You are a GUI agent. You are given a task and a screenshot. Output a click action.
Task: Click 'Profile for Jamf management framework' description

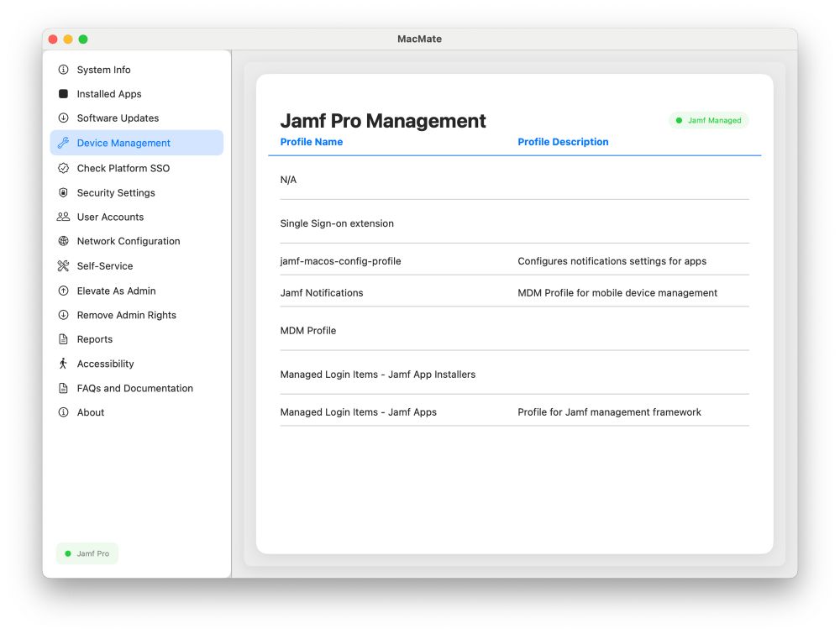(609, 412)
